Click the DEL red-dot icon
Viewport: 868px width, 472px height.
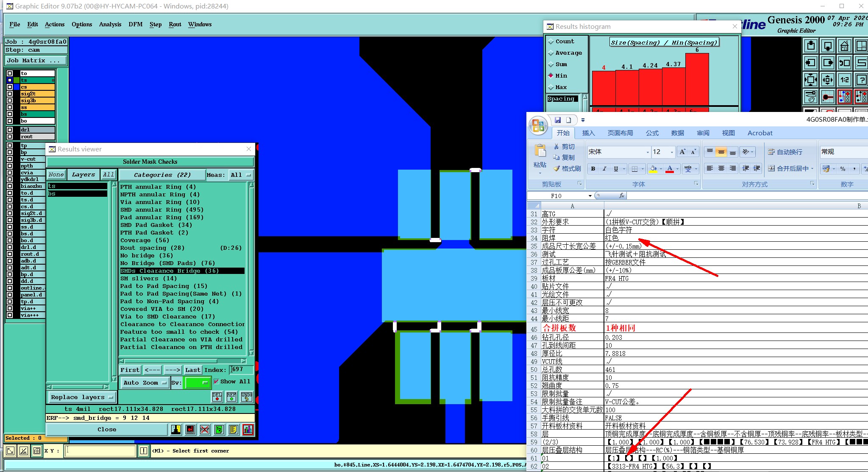pyautogui.click(x=217, y=397)
